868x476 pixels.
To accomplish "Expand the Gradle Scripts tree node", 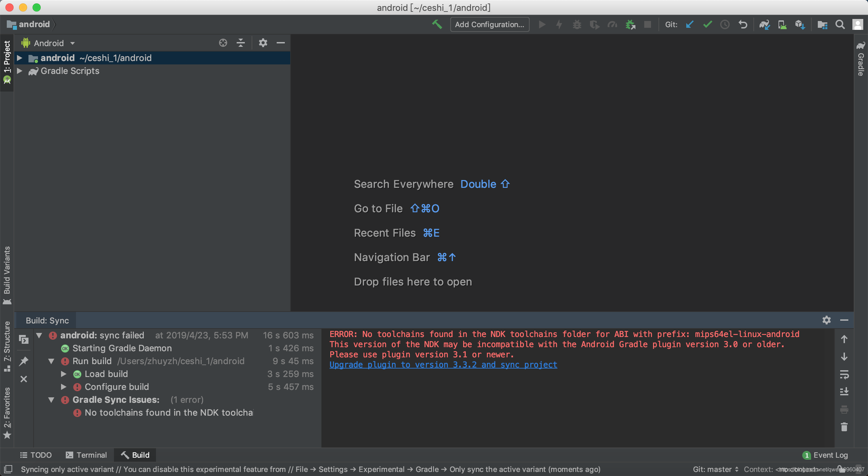I will coord(20,71).
